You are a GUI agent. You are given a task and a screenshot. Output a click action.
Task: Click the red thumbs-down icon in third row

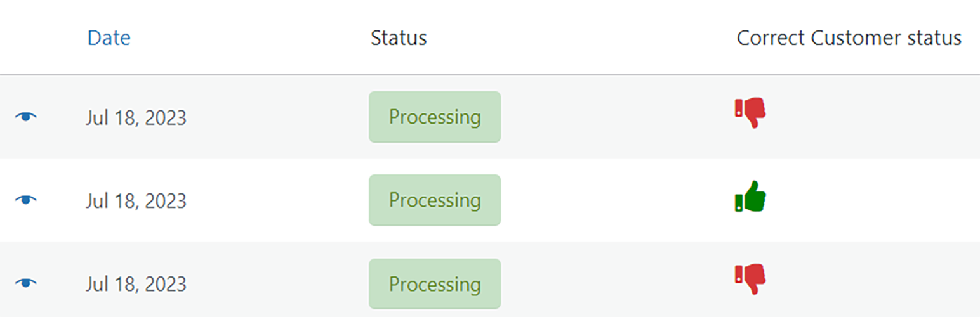click(x=750, y=279)
